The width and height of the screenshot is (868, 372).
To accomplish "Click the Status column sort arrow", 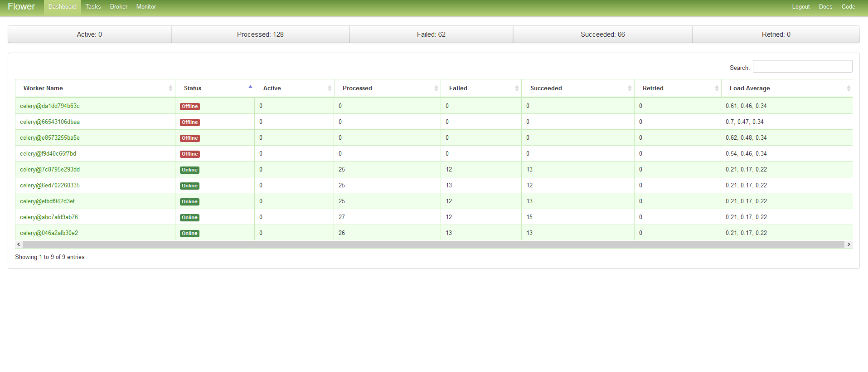I will click(250, 87).
